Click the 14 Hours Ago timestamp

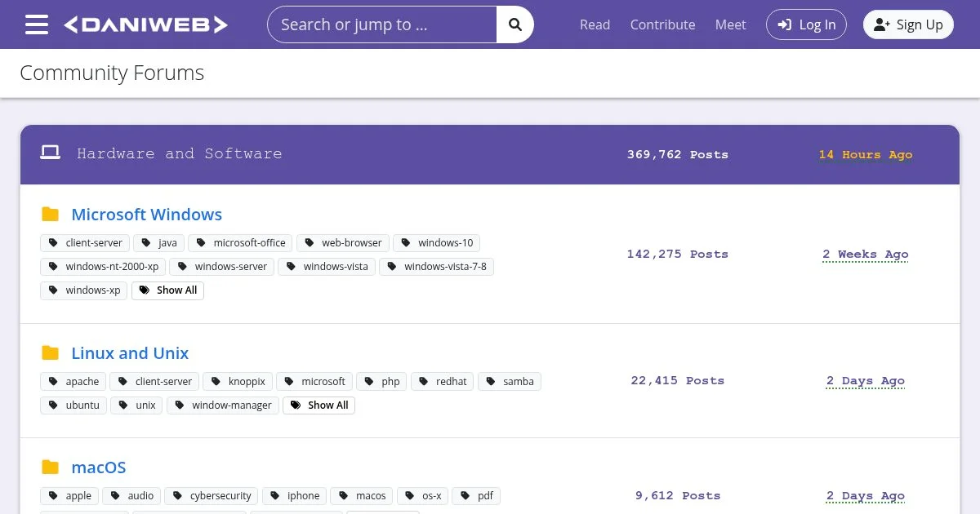[x=866, y=154]
